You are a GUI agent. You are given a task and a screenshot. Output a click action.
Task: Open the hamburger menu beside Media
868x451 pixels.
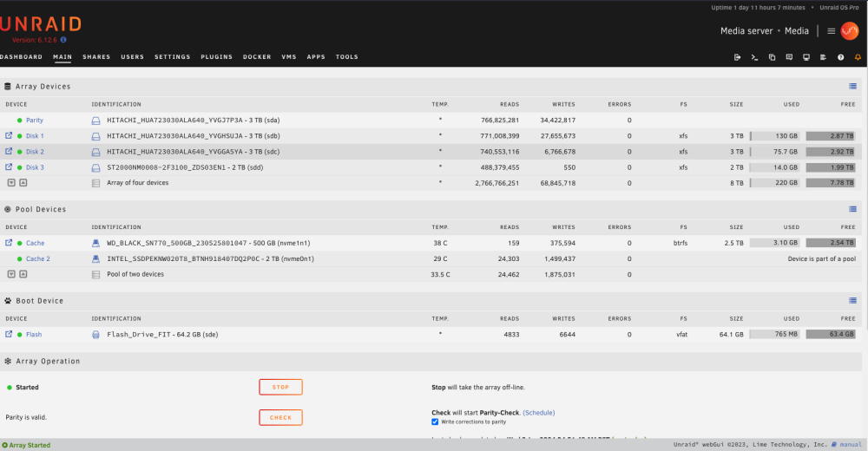(x=831, y=31)
